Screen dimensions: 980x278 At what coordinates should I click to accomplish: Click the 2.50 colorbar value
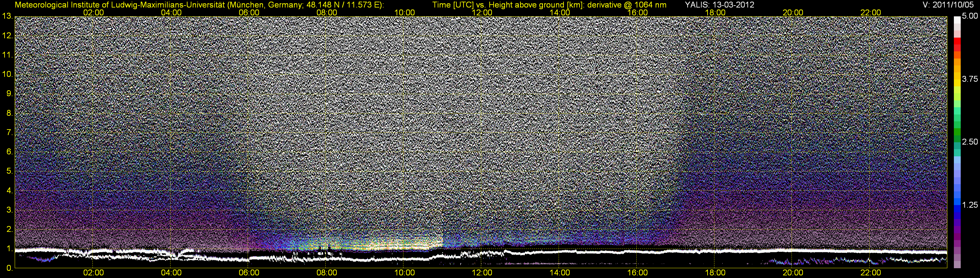(970, 142)
